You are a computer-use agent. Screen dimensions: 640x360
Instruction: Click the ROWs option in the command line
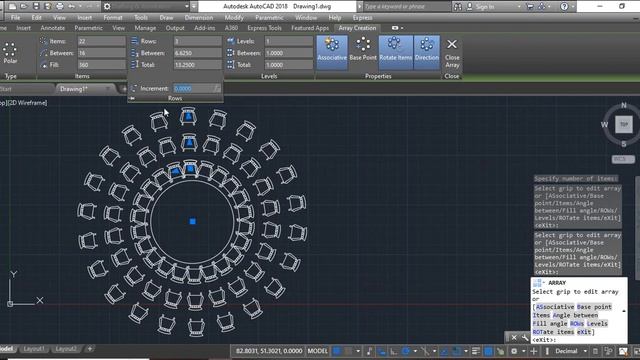coord(577,324)
